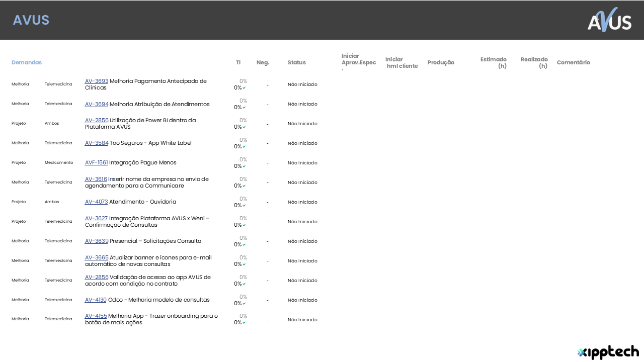Open the AV-4155 Melhoria App link
644x362 pixels.
tap(96, 316)
